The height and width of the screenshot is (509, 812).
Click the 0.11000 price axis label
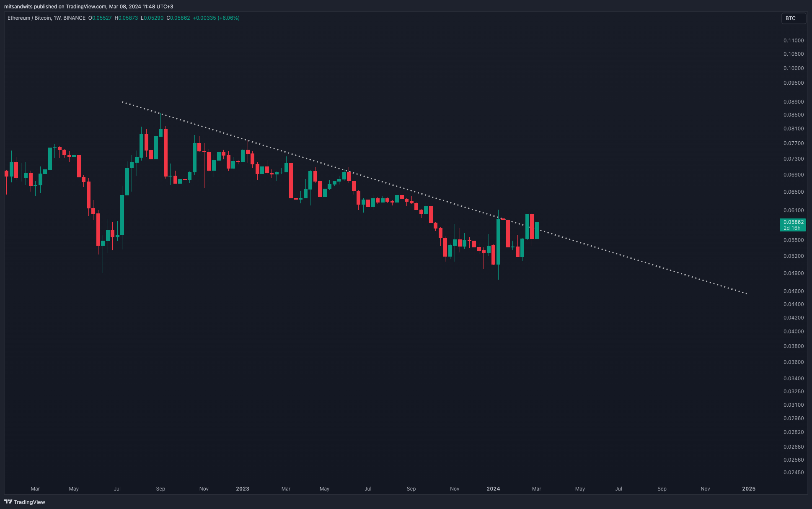(x=794, y=41)
